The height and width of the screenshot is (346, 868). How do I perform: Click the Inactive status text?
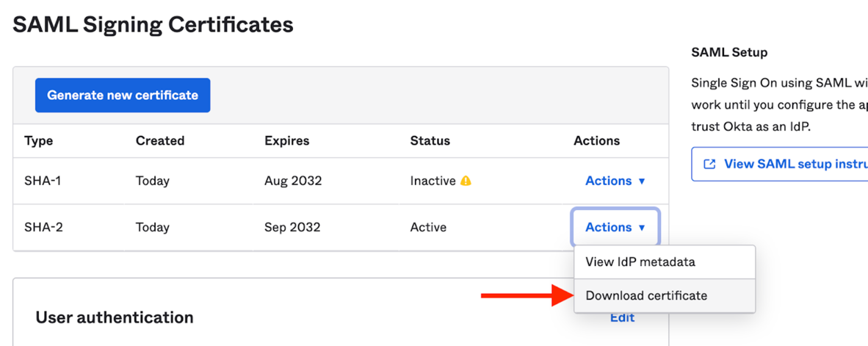433,181
